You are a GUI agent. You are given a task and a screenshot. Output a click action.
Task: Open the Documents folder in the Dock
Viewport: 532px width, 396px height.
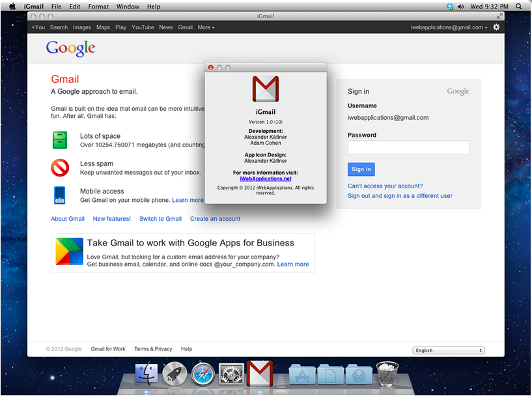pos(330,375)
